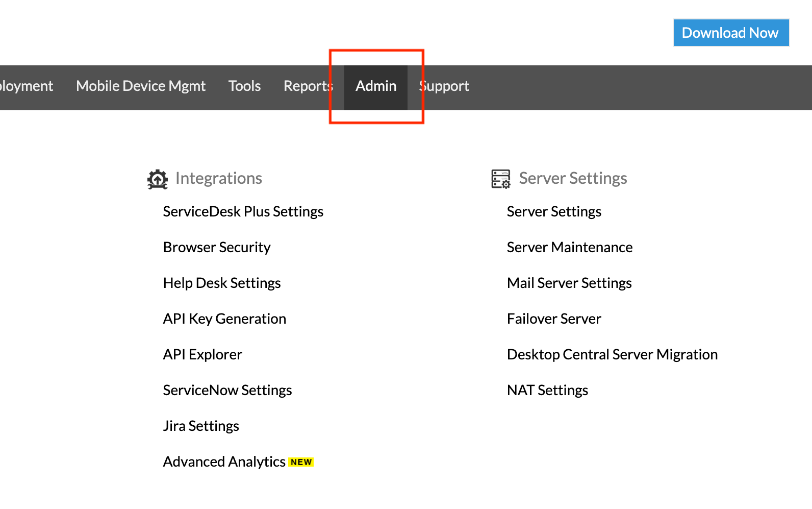
Task: Open ServiceDesk Plus Settings link
Action: click(243, 211)
